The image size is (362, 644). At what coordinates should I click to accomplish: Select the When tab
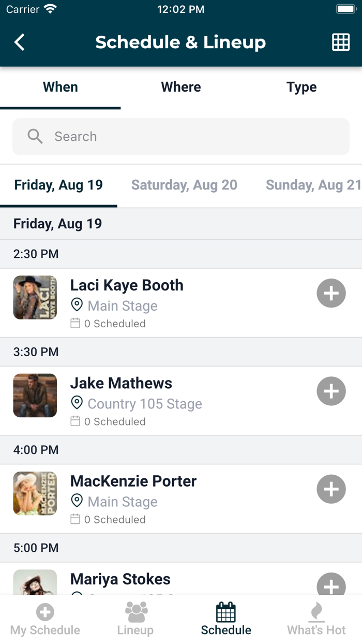(x=61, y=87)
